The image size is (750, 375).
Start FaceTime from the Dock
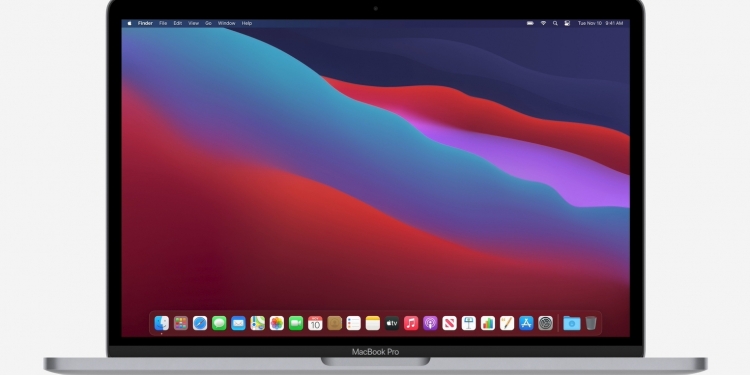tap(296, 323)
